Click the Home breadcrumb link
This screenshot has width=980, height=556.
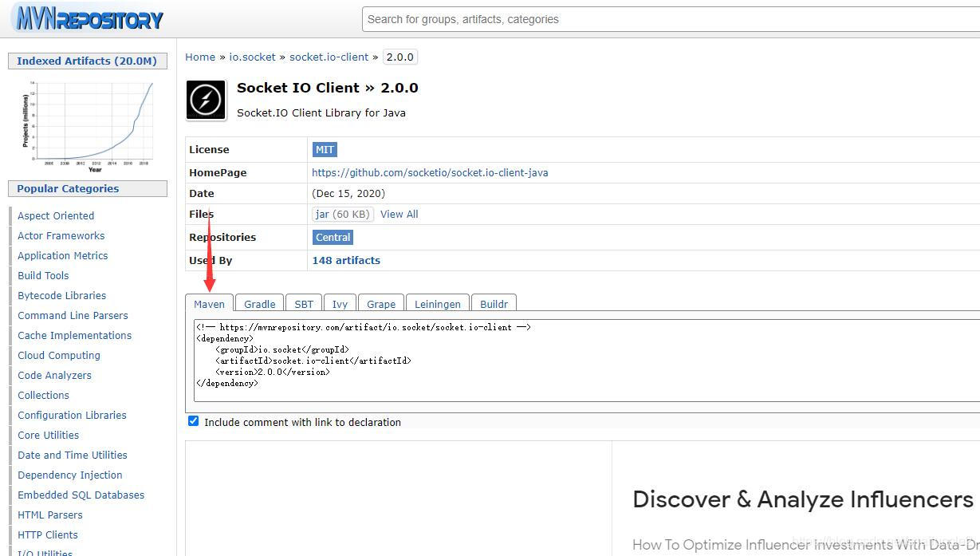coord(200,57)
